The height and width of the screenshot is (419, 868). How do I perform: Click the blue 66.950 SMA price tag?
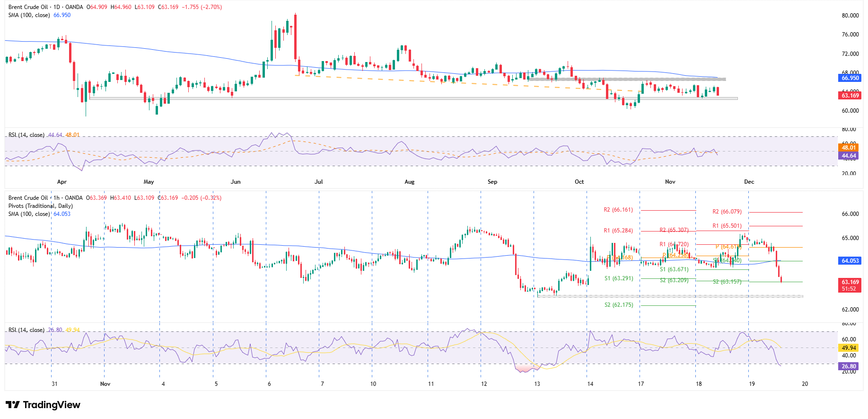850,78
